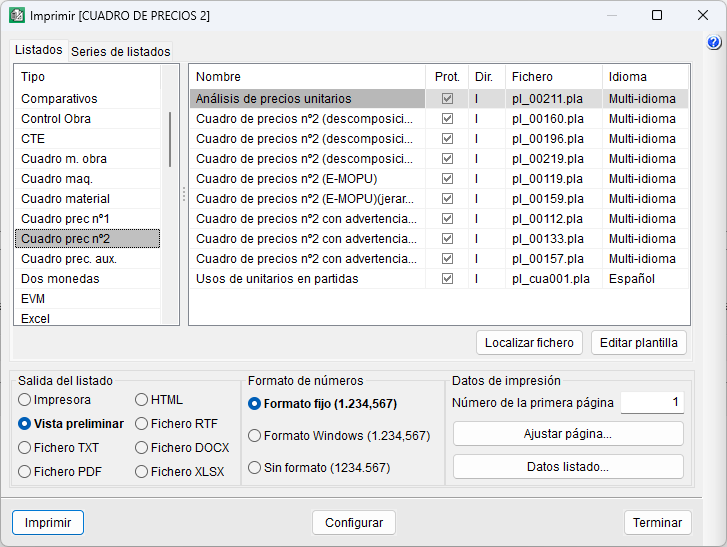This screenshot has height=547, width=727.
Task: Select Cuadro prec nº1 type
Action: click(66, 219)
